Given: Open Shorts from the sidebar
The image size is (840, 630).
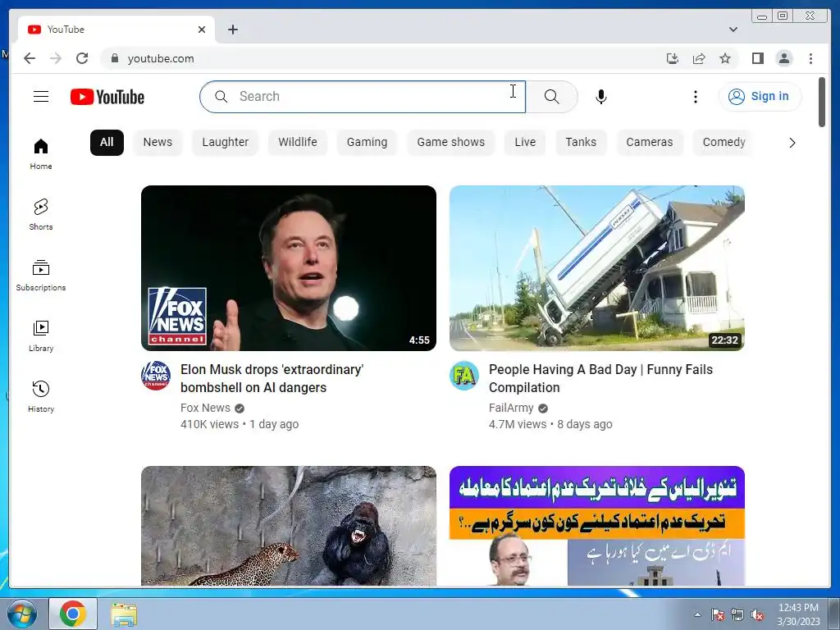Looking at the screenshot, I should [41, 214].
